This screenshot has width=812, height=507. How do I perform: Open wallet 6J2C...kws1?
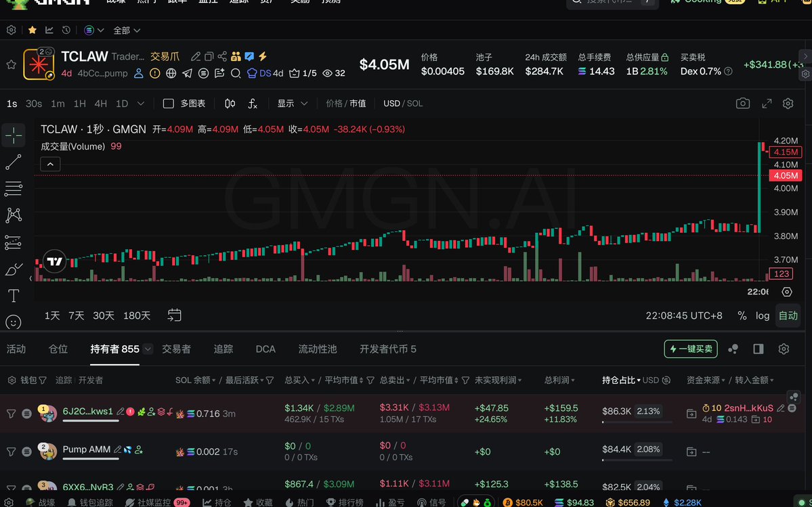coord(87,412)
